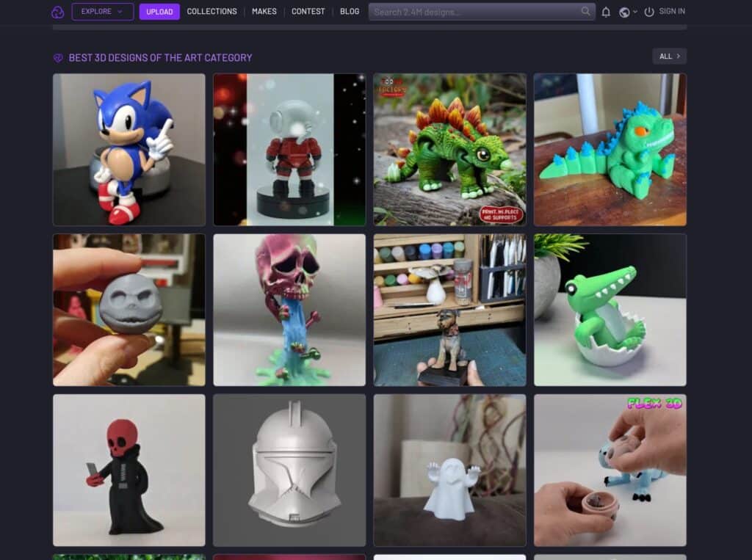Screen dimensions: 752x560
Task: Click the ALL button for the Art category
Action: click(x=668, y=56)
